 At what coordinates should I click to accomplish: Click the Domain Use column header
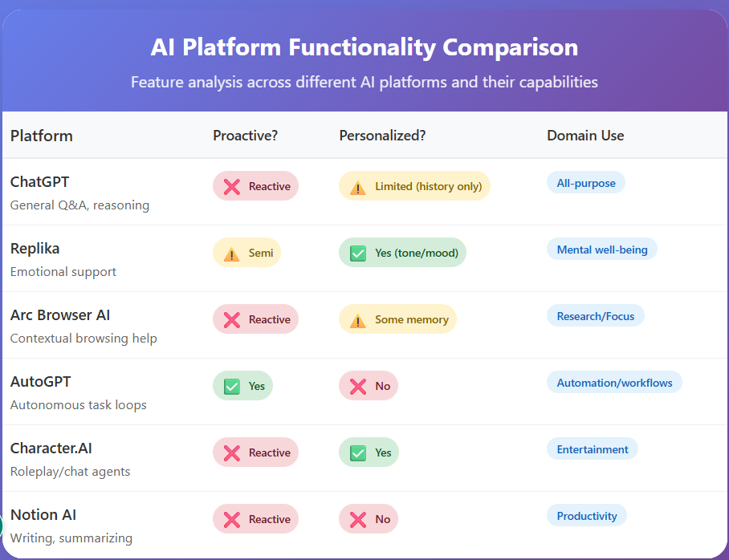pyautogui.click(x=585, y=136)
